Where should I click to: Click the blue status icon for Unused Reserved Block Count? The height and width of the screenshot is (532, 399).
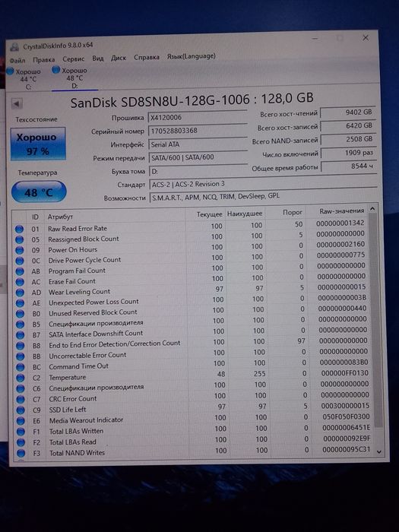click(20, 314)
